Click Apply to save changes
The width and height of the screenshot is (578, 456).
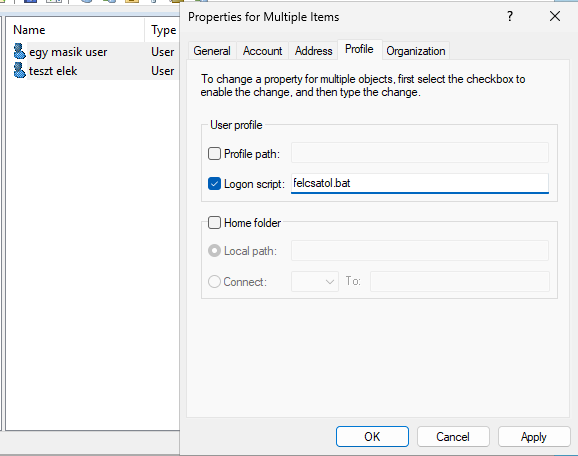click(534, 436)
